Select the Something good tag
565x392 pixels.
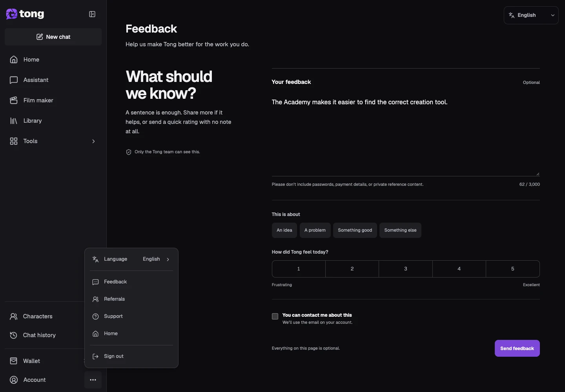click(x=355, y=230)
